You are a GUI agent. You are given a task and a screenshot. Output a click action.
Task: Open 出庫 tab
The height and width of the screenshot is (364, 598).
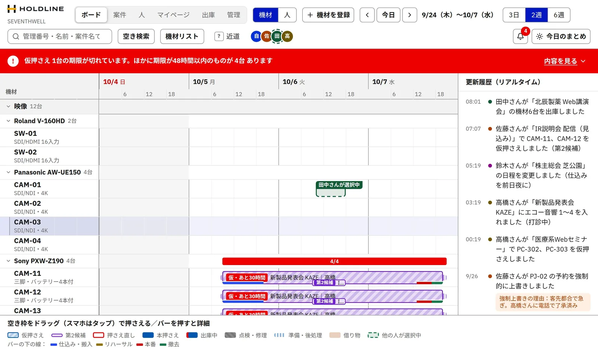click(x=209, y=15)
